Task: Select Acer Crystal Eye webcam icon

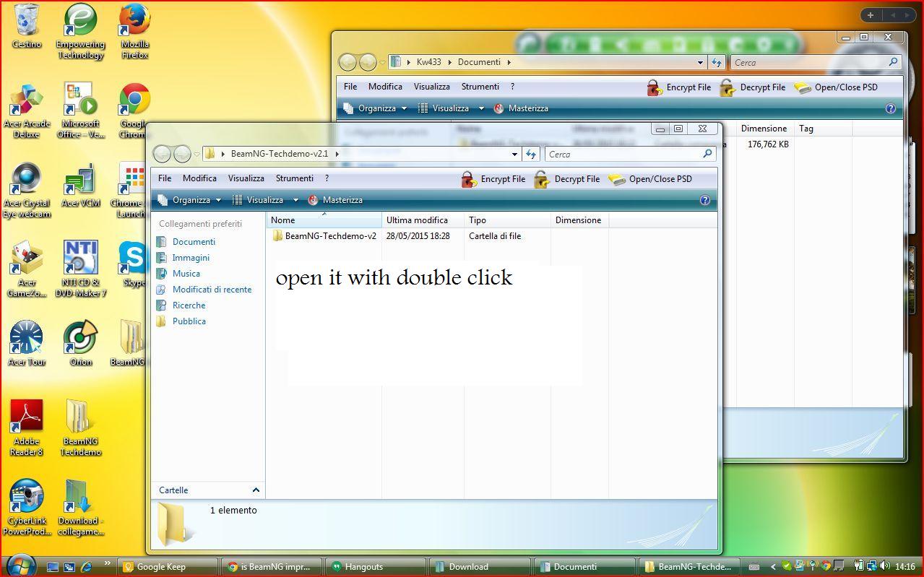Action: [x=27, y=190]
